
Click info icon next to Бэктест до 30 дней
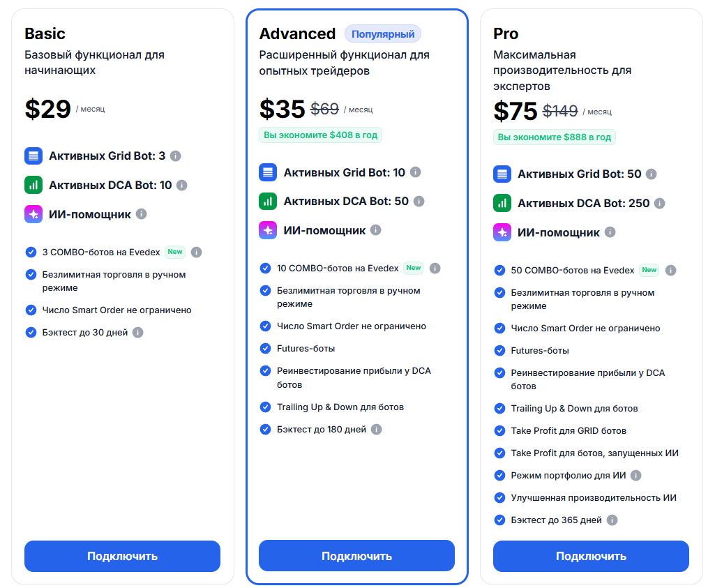(x=138, y=333)
